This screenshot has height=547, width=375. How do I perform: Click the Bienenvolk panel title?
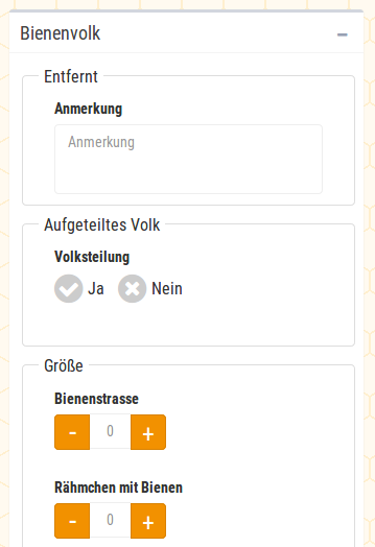[60, 33]
